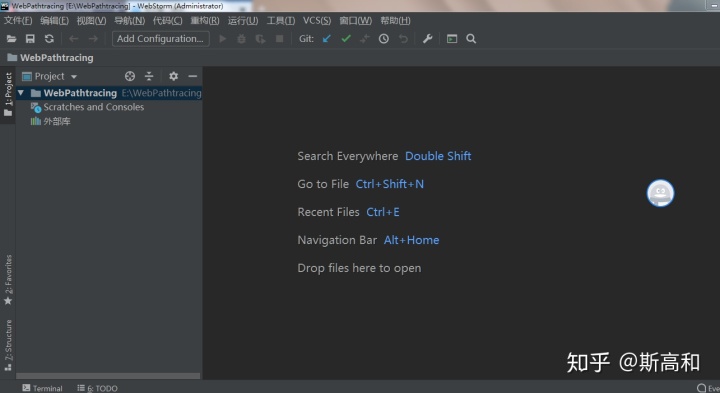The width and height of the screenshot is (720, 393).
Task: Click the Git Commit green checkmark
Action: coord(346,39)
